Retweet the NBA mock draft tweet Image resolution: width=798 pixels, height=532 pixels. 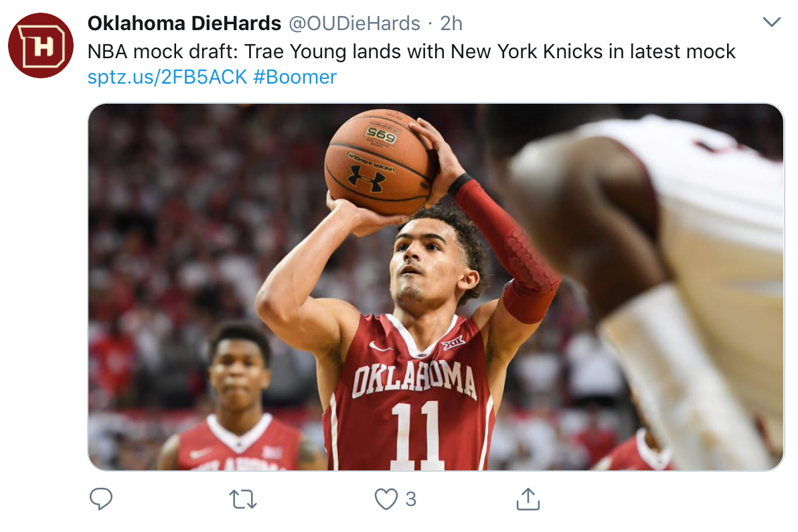[x=243, y=499]
